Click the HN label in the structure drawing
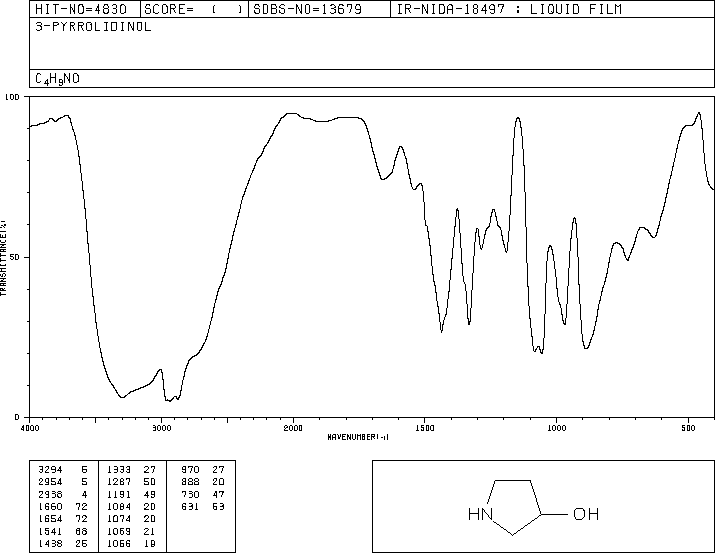 point(480,515)
